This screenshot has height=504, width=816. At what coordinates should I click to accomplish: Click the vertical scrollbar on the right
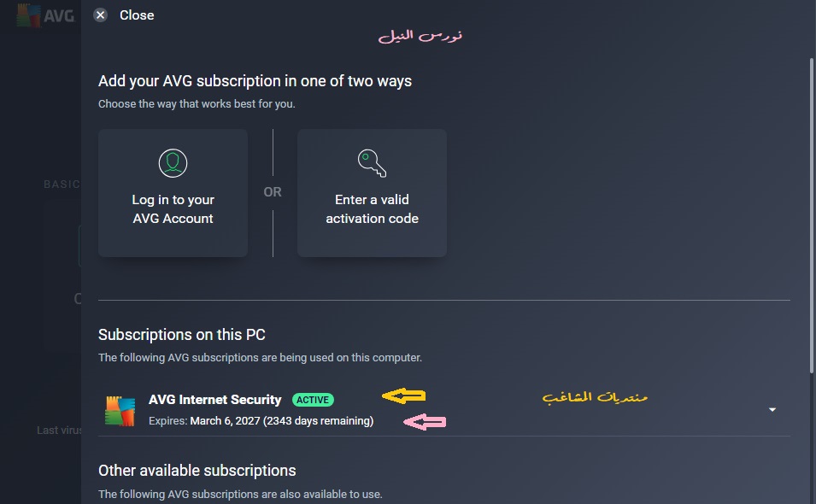click(811, 214)
